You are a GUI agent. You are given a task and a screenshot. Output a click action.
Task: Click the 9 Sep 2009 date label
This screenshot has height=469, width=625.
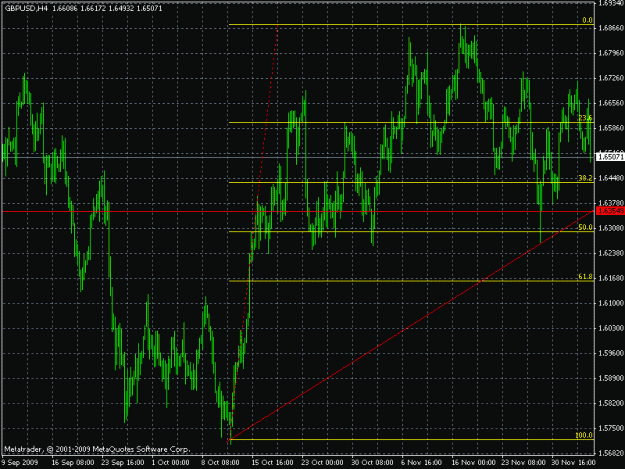(20, 462)
